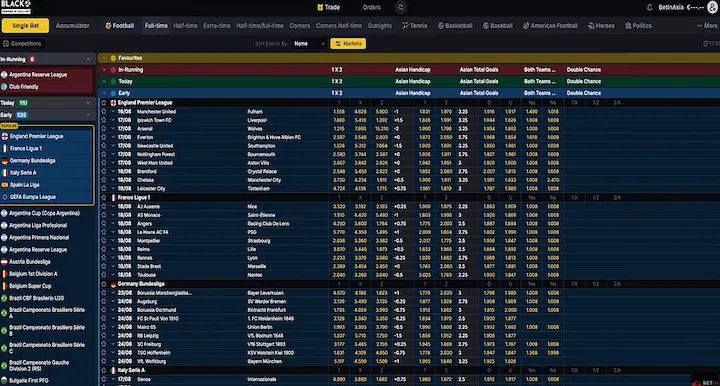Click the Markets button
This screenshot has height=386, width=720.
pyautogui.click(x=348, y=44)
